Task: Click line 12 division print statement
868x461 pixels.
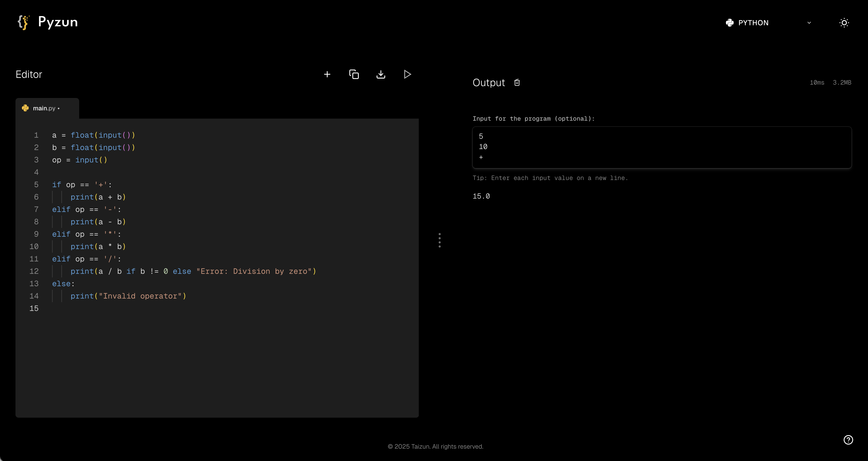Action: click(x=193, y=271)
